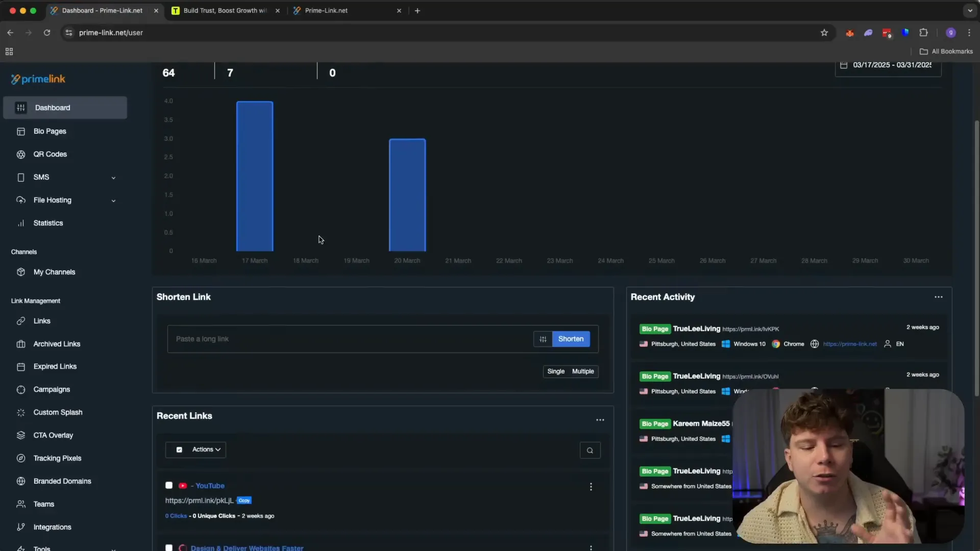The height and width of the screenshot is (551, 980).
Task: Click the File Hosting cloud icon
Action: coord(21,201)
